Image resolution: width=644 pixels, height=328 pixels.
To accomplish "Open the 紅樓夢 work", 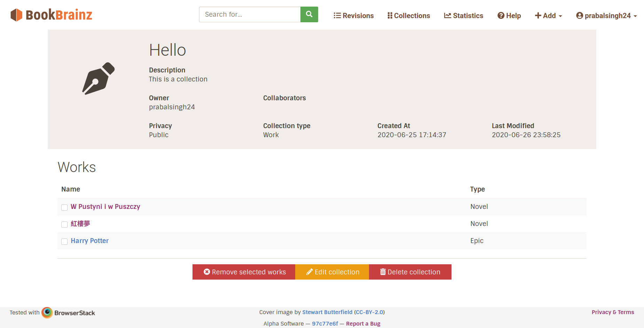I will 80,224.
